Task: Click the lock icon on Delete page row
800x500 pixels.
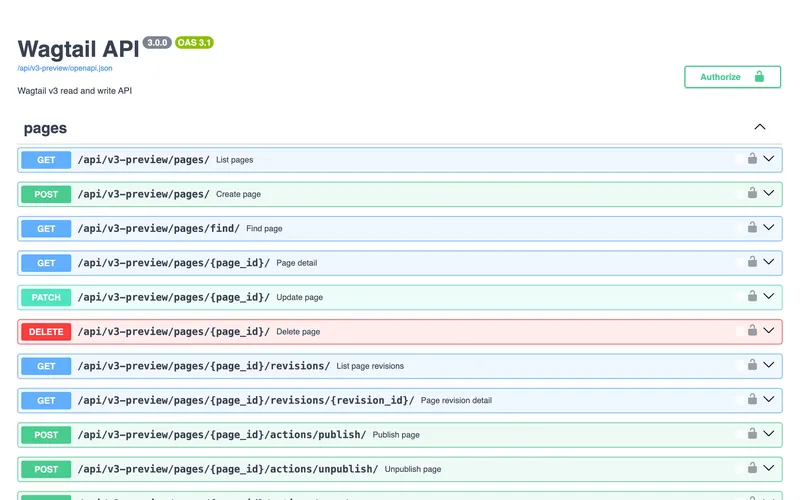Action: pos(752,331)
